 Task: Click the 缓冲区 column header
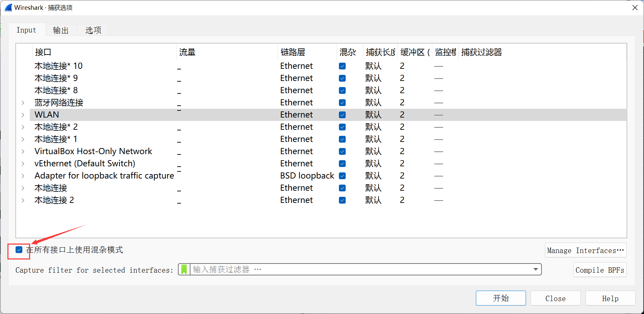tap(415, 52)
